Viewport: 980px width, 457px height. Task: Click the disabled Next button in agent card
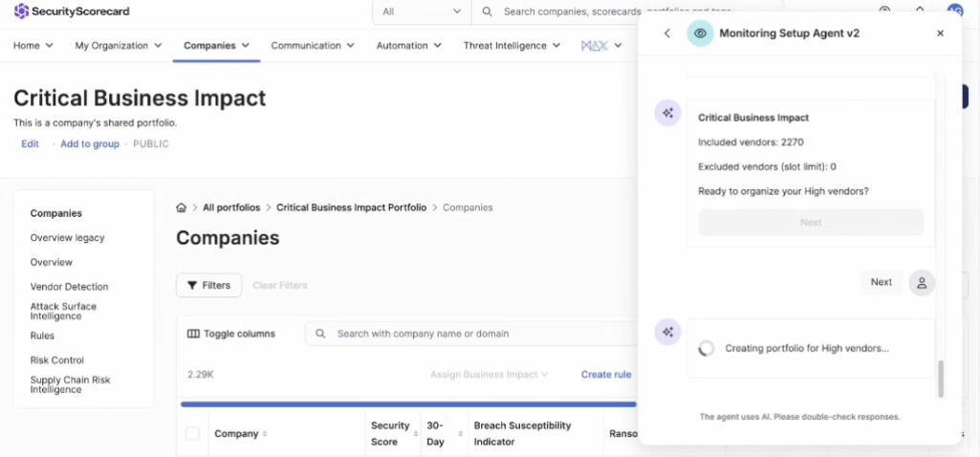(x=811, y=223)
